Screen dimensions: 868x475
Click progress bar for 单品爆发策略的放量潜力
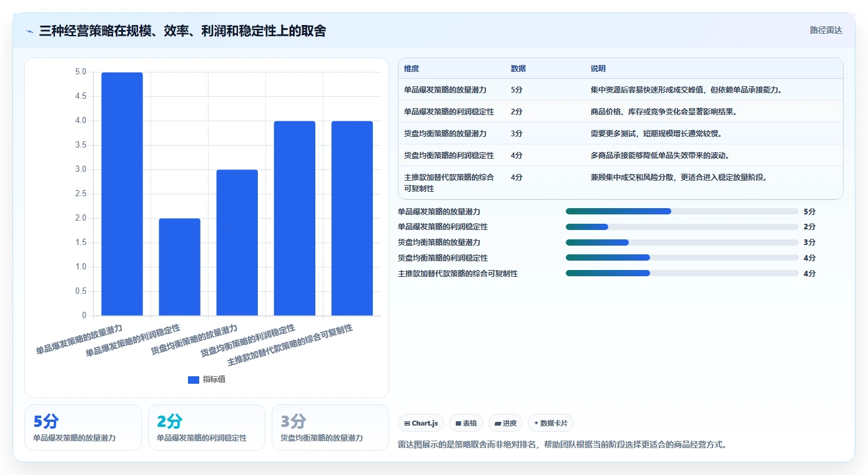(682, 211)
